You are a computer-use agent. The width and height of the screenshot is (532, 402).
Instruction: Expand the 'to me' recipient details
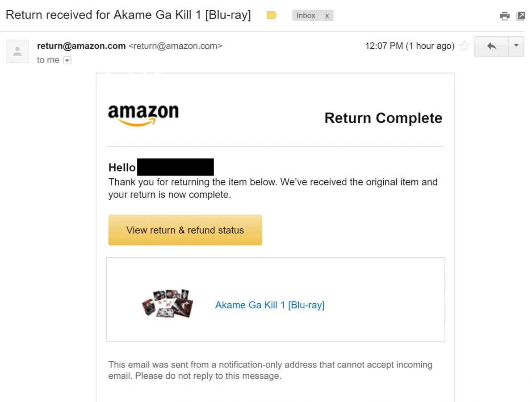pos(67,60)
